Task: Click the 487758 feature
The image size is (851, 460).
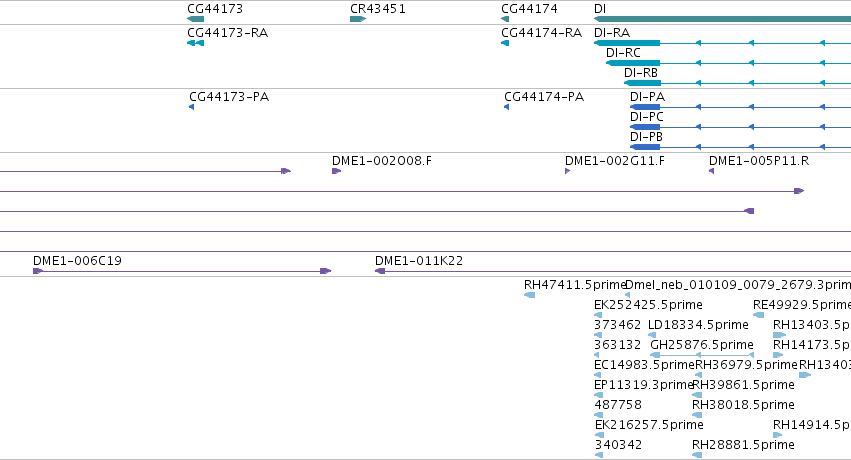Action: coord(599,415)
